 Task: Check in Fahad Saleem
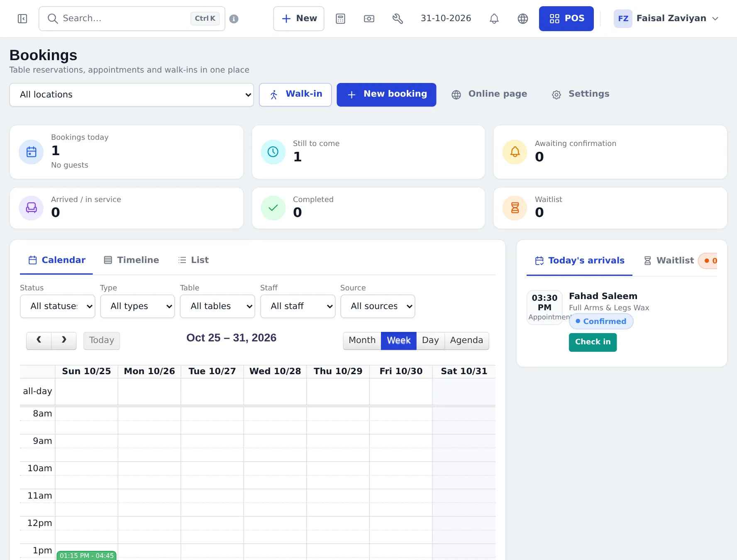(593, 342)
